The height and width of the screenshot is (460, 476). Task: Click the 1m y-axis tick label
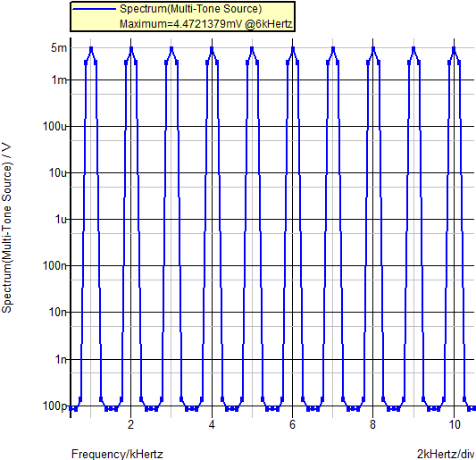(59, 80)
